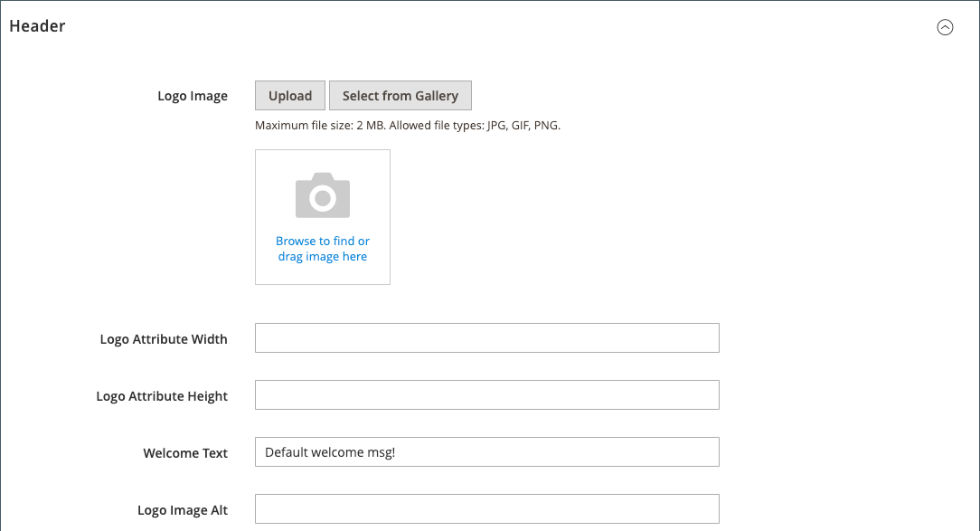Click the Logo Attribute Width label
Viewport: 980px width, 531px height.
coord(164,339)
